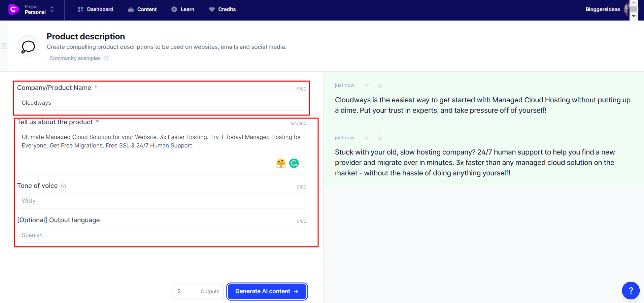Screen dimensions: 644x303
Task: Click the 164/600 character counter
Action: pyautogui.click(x=298, y=124)
